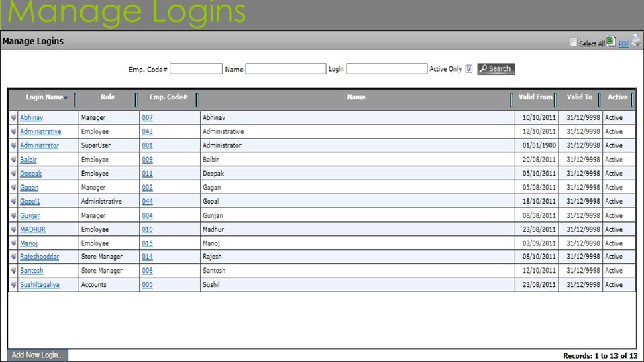Click the row icon beside Administrator
644x362 pixels.
pyautogui.click(x=14, y=145)
